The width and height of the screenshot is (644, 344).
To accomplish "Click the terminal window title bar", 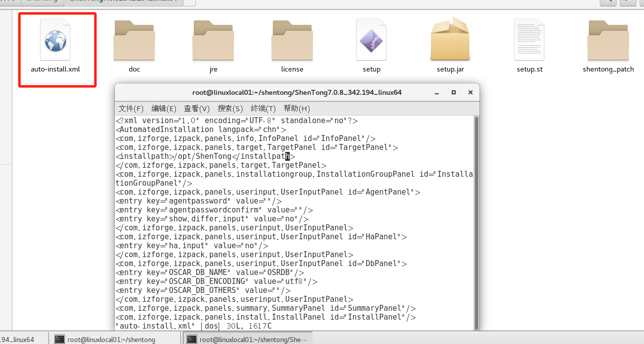I will (297, 92).
